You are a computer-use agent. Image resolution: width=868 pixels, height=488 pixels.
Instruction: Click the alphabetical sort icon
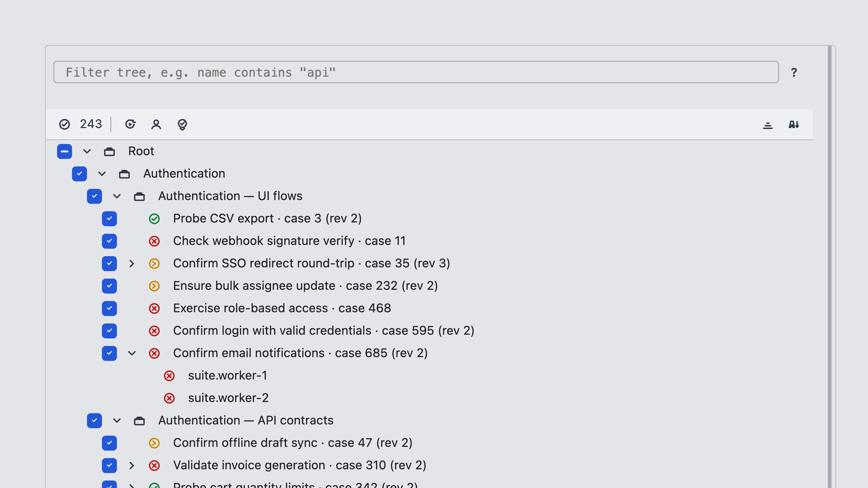coord(794,125)
